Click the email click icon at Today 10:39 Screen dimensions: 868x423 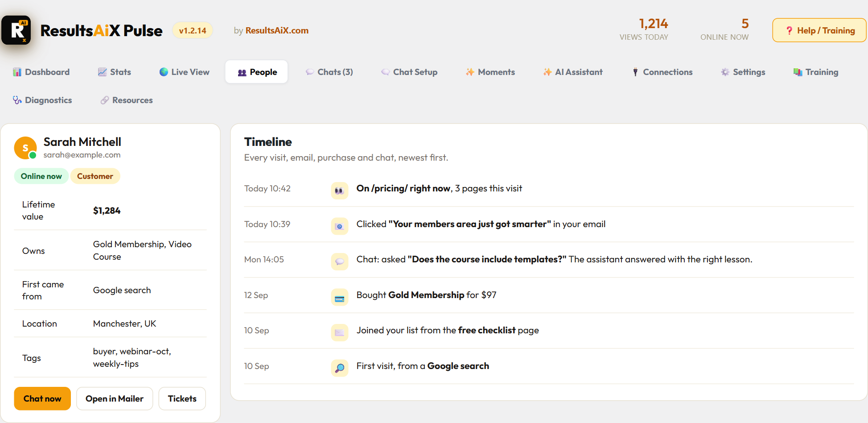(339, 226)
